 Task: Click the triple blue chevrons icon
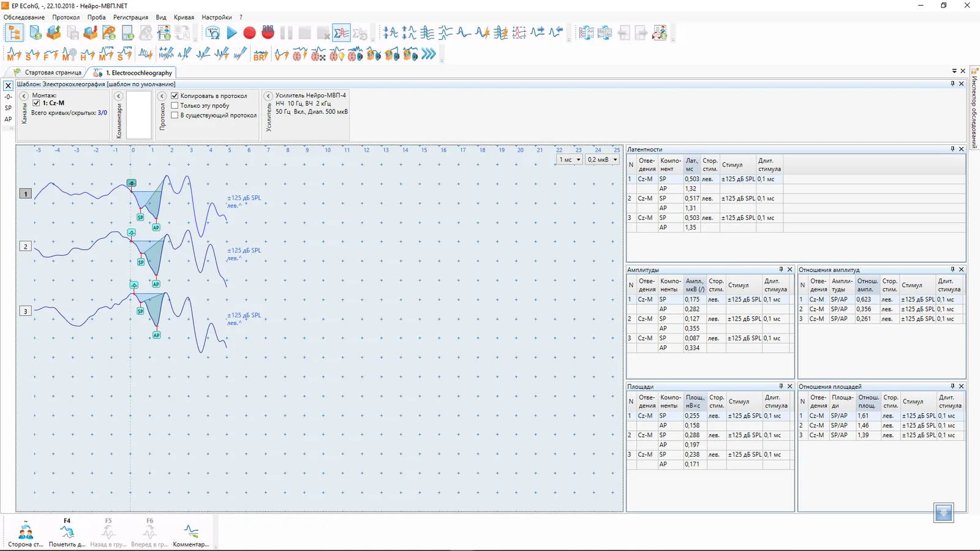(x=428, y=54)
